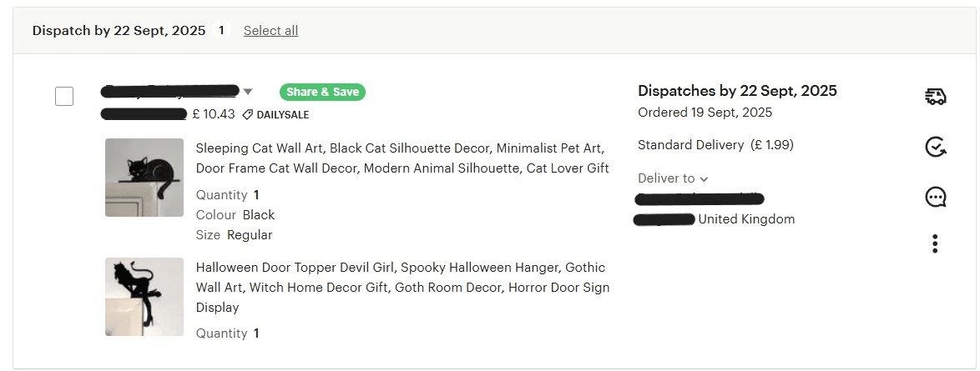The height and width of the screenshot is (371, 980).
Task: Tick the order selection checkbox
Action: coord(64,96)
